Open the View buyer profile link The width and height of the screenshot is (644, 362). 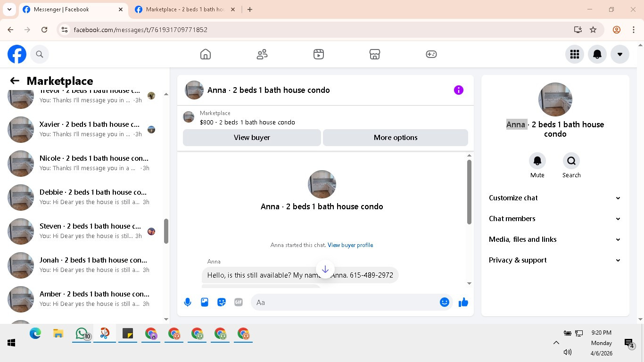(x=350, y=245)
